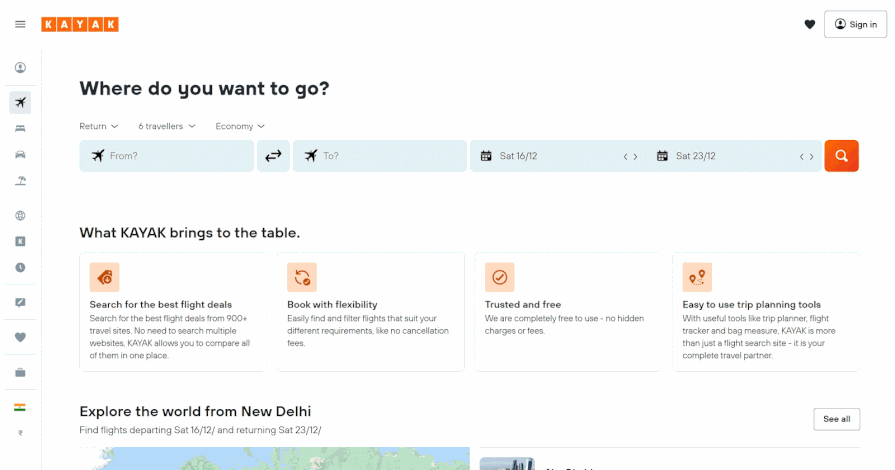The width and height of the screenshot is (895, 470).
Task: Open India flag country selector in sidebar
Action: click(20, 407)
